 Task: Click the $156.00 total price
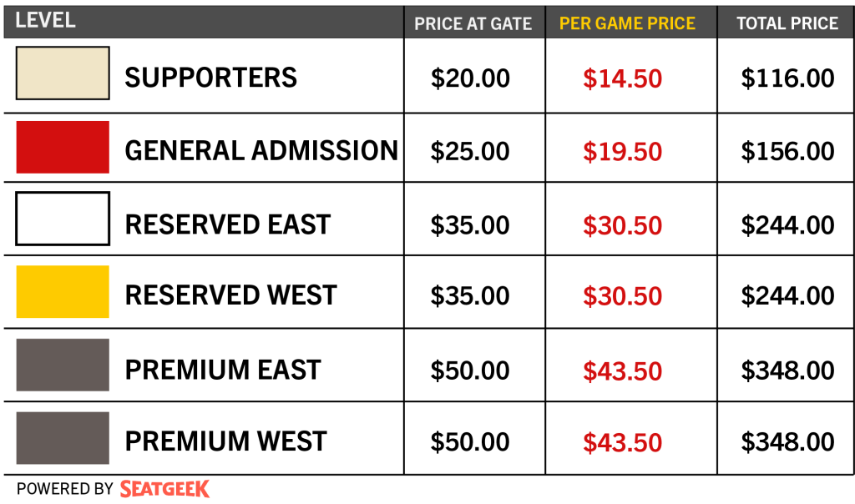click(x=787, y=152)
